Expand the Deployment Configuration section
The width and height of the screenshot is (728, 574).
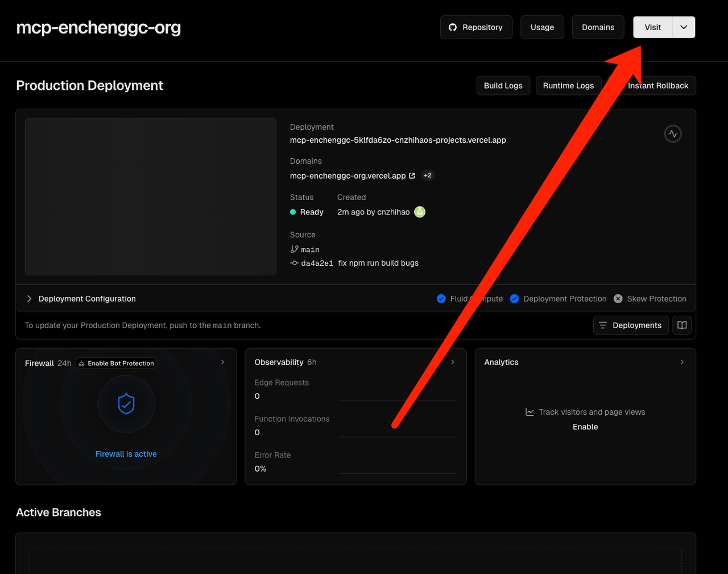pos(30,299)
